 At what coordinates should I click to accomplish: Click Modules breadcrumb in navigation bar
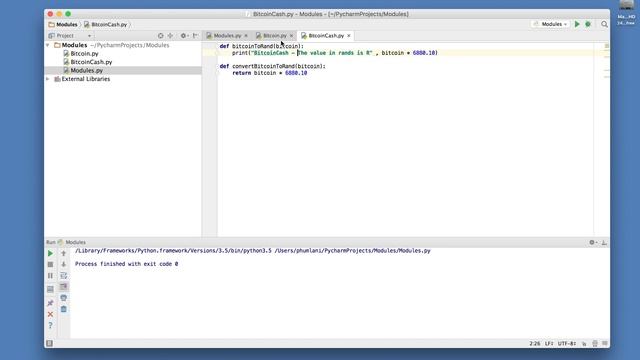click(x=63, y=24)
